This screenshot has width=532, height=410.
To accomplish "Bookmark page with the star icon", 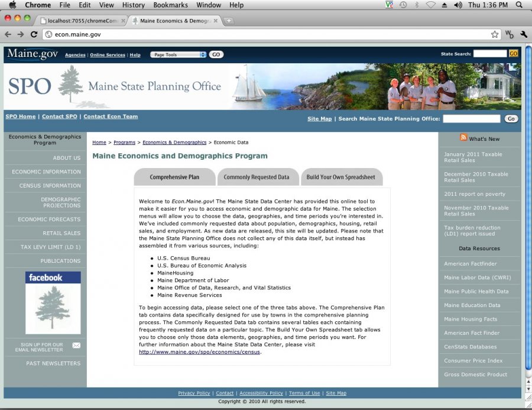I will pos(495,34).
